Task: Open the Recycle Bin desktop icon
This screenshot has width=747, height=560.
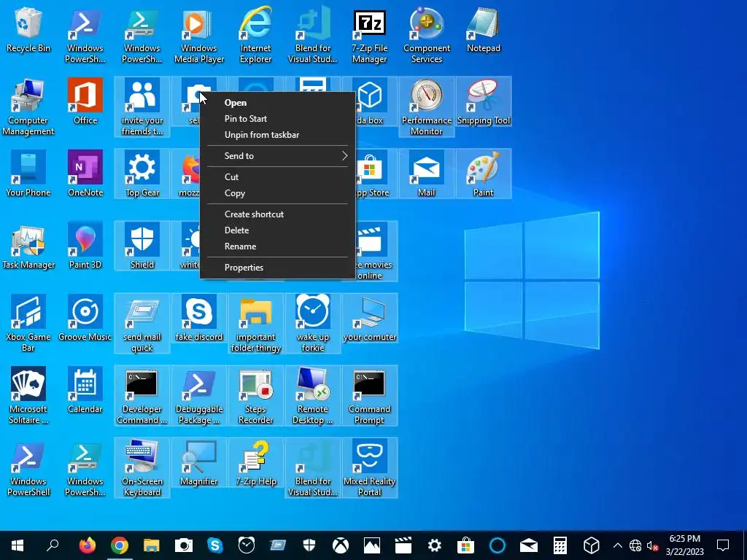Action: [28, 29]
